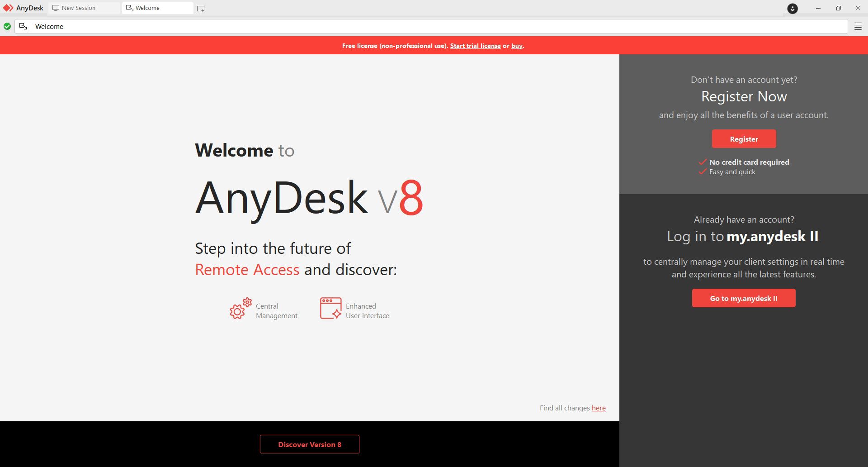Click the screen-arrow icon in the address bar
Screen dimensions: 868x467
tap(23, 26)
